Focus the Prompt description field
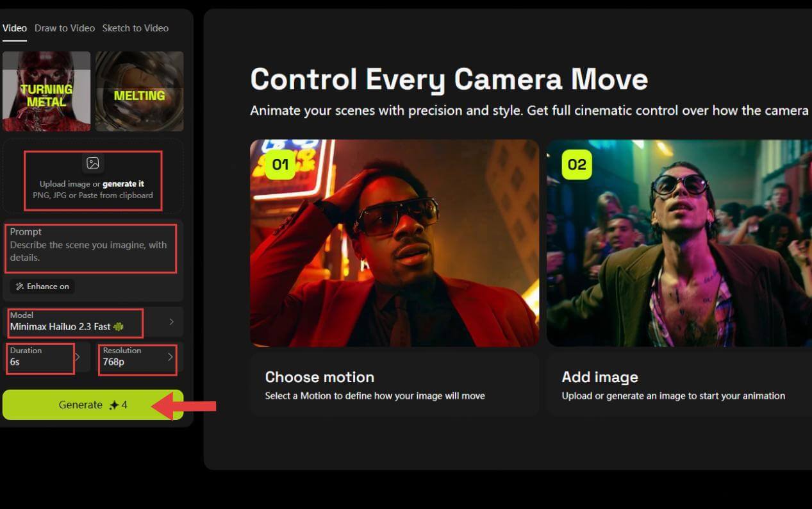This screenshot has height=509, width=812. click(90, 251)
